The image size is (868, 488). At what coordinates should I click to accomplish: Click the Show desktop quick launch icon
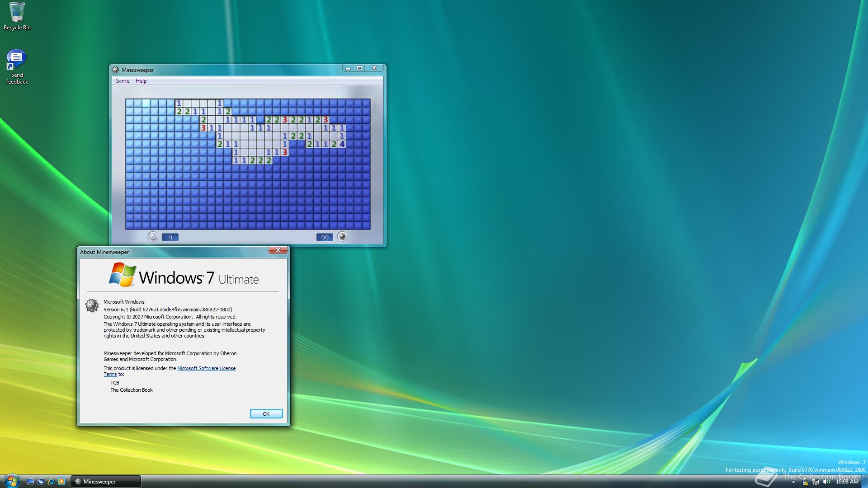pos(30,482)
